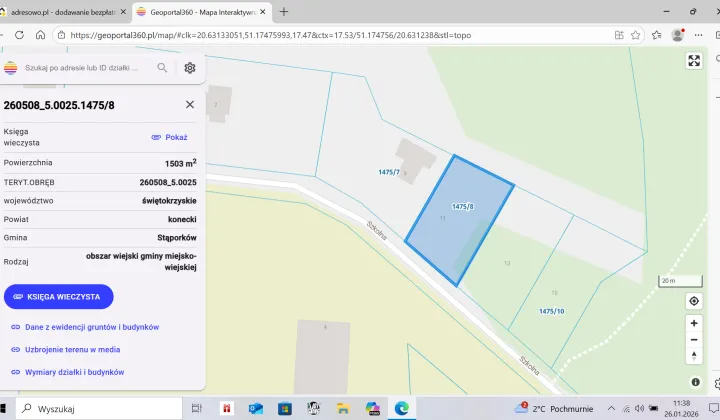Toggle fullscreen map icon
The height and width of the screenshot is (420, 720).
tap(694, 61)
